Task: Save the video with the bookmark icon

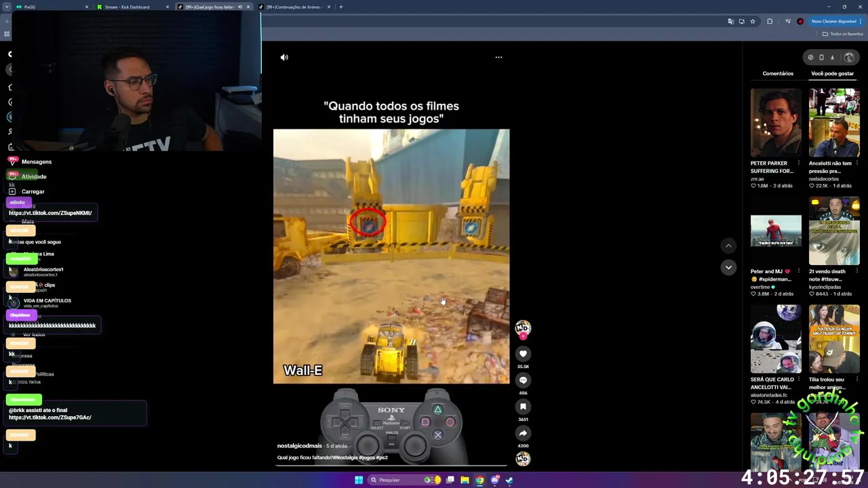Action: (523, 407)
